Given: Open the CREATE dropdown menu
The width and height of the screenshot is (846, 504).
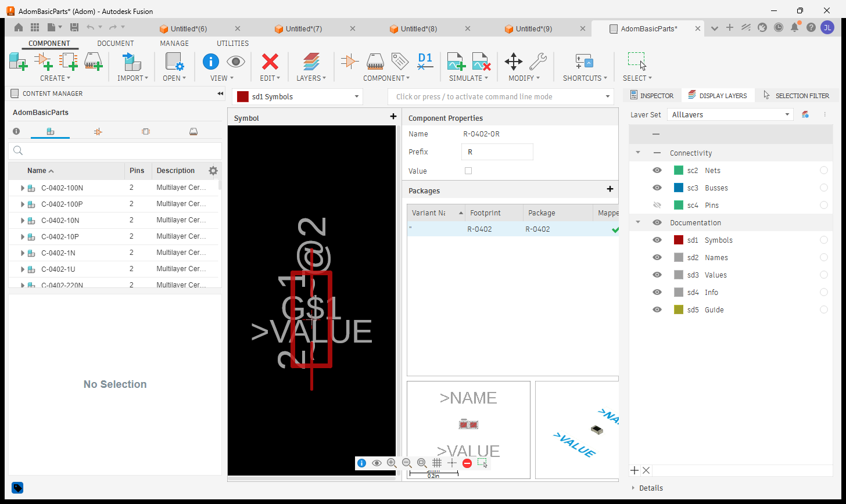Looking at the screenshot, I should click(x=55, y=78).
